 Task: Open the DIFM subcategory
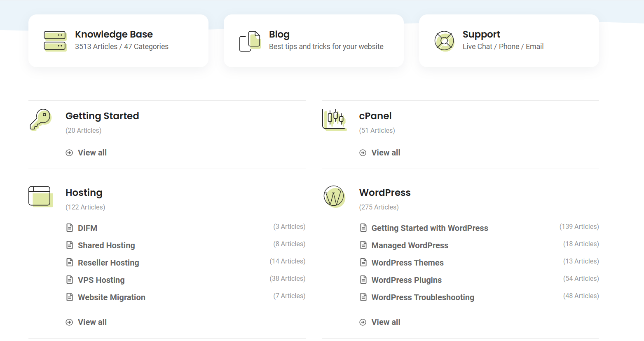88,228
